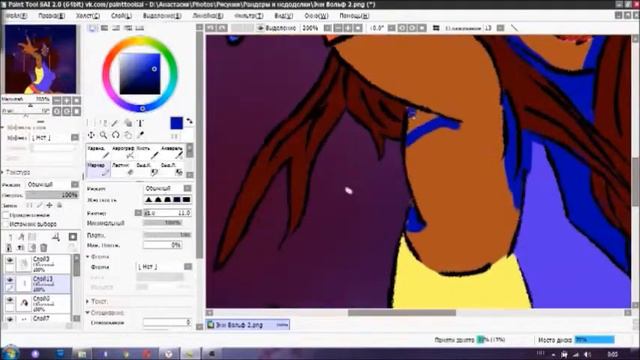
Task: Select the Hand pan tool
Action: click(x=128, y=135)
